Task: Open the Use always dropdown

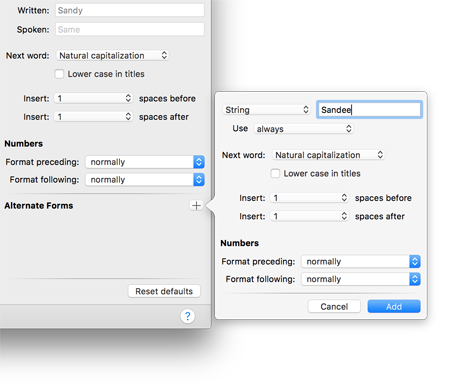Action: click(303, 129)
